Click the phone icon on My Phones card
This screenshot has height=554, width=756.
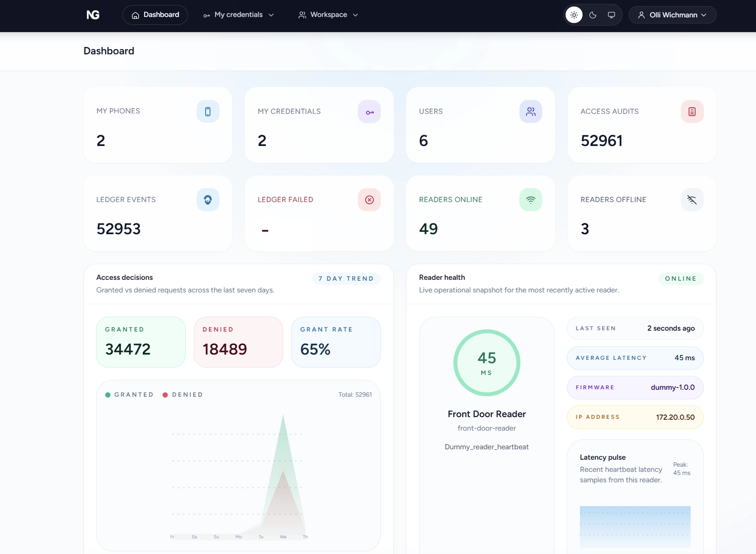click(208, 111)
